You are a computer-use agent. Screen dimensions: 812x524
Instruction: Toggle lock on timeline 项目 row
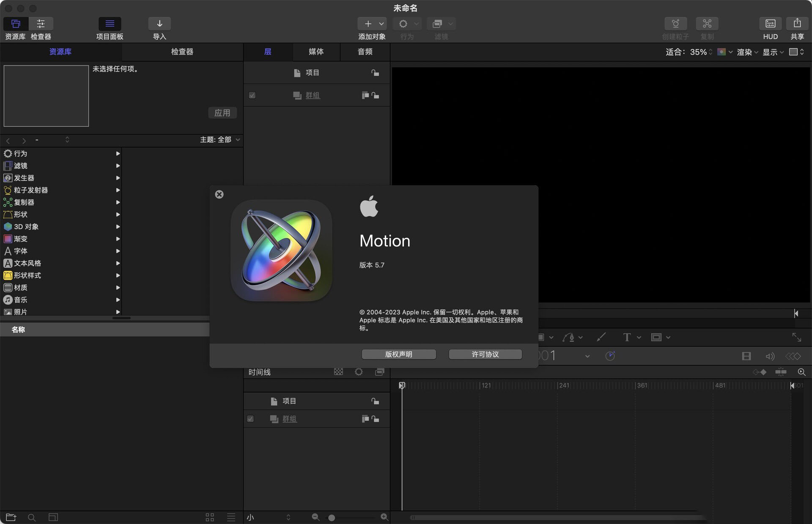pos(375,401)
